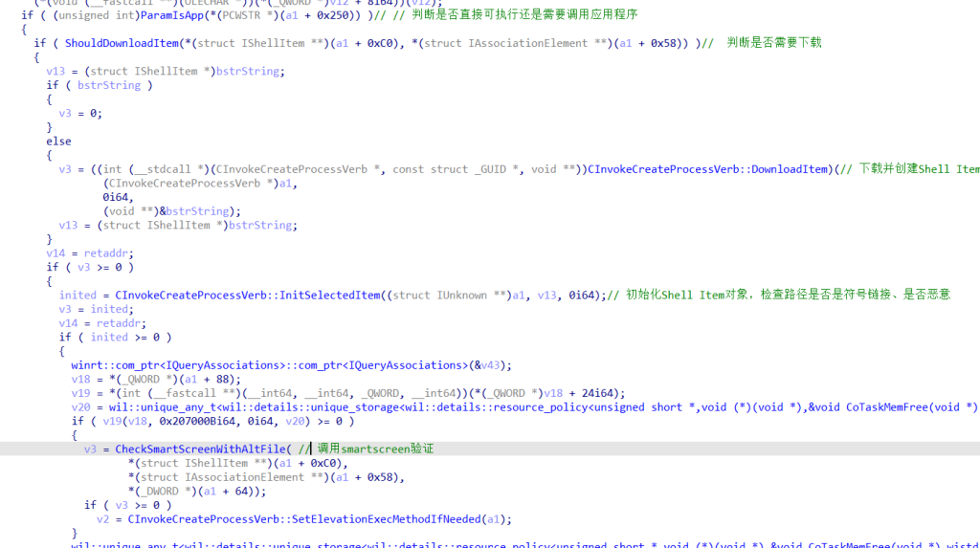Click the 下载并创建Shell Item comment
980x548 pixels.
coord(919,169)
